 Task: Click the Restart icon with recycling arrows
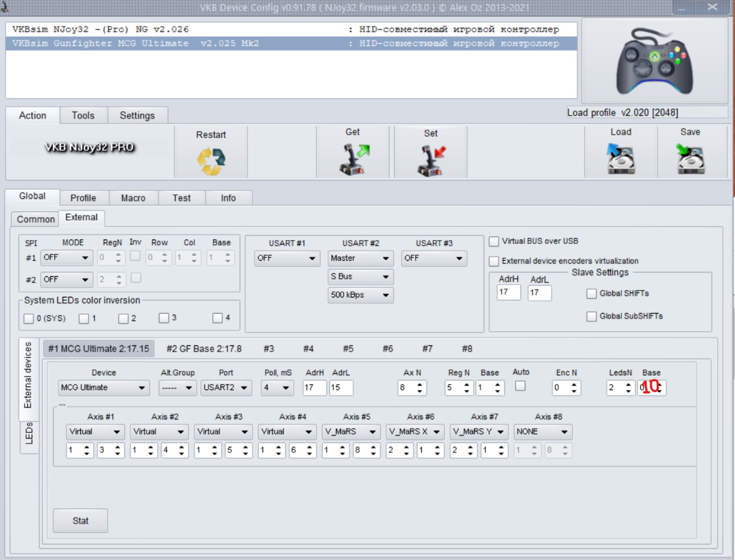[x=211, y=161]
